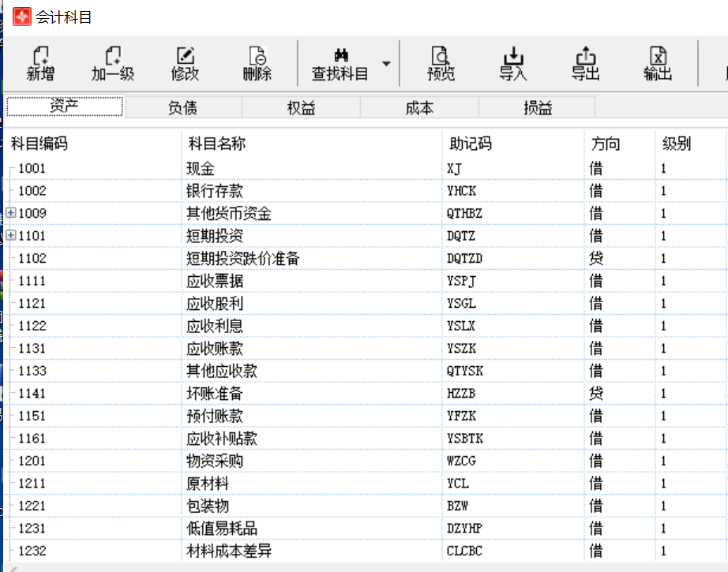Click the 查找科目 binoculars icon
Image resolution: width=728 pixels, height=572 pixels.
[341, 57]
